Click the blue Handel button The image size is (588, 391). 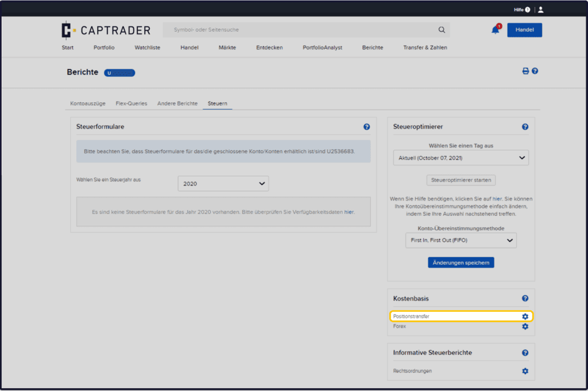524,30
